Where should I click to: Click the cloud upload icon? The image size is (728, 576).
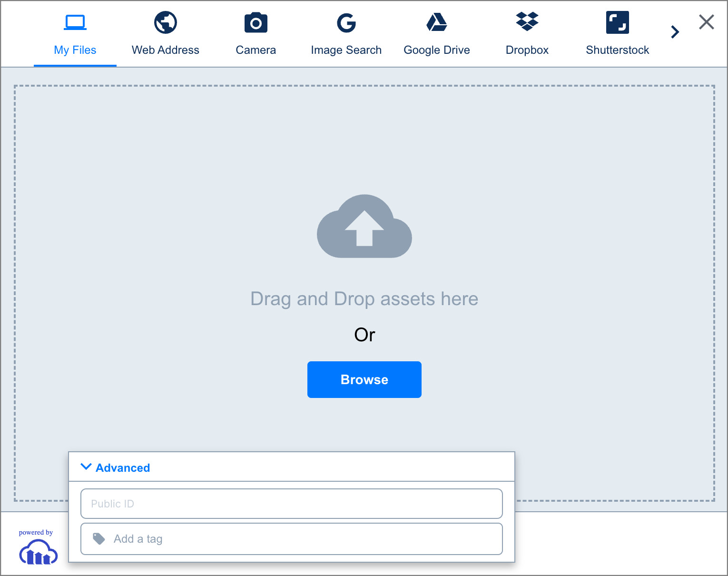364,226
